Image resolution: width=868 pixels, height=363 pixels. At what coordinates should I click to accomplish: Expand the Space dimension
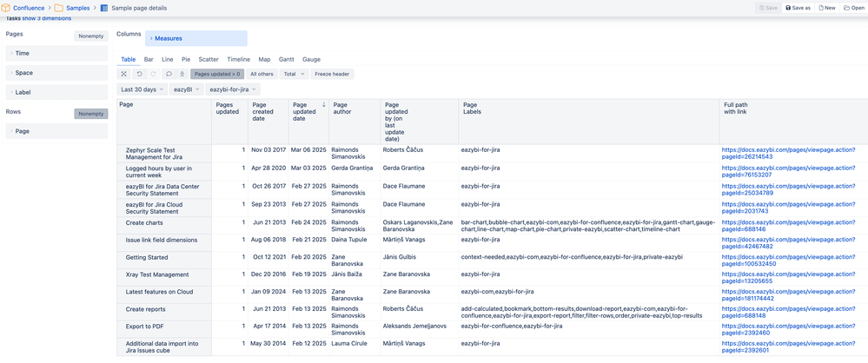(57, 73)
